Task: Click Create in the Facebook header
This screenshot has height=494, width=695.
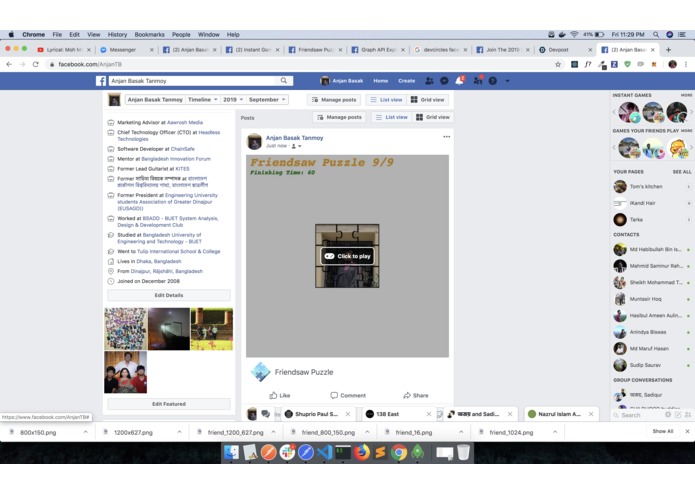Action: coord(406,81)
